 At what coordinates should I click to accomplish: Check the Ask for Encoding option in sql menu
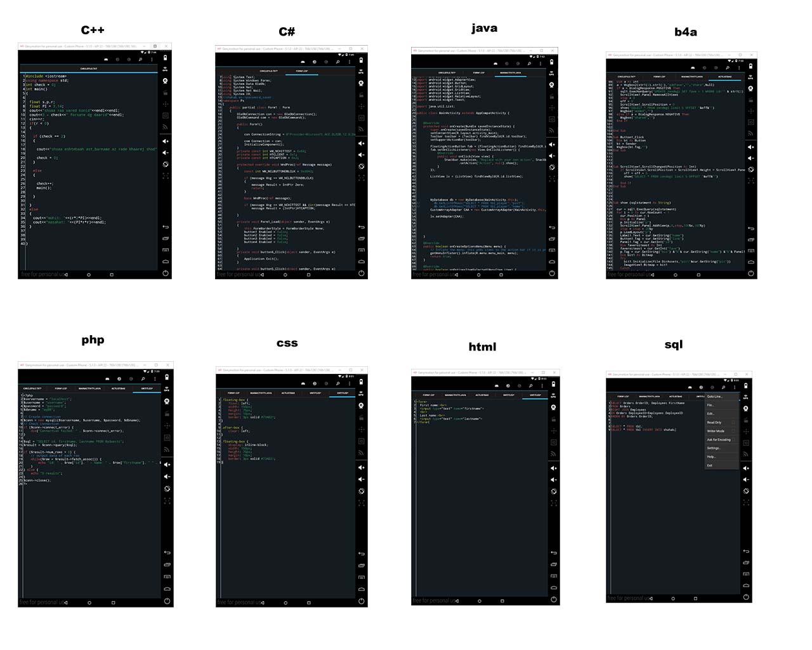tap(733, 439)
